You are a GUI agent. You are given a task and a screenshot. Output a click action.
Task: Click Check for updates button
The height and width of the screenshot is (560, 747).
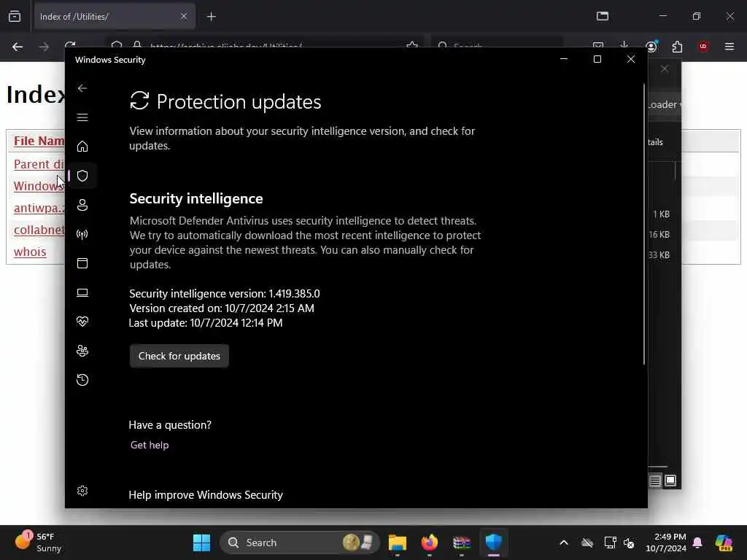coord(179,356)
